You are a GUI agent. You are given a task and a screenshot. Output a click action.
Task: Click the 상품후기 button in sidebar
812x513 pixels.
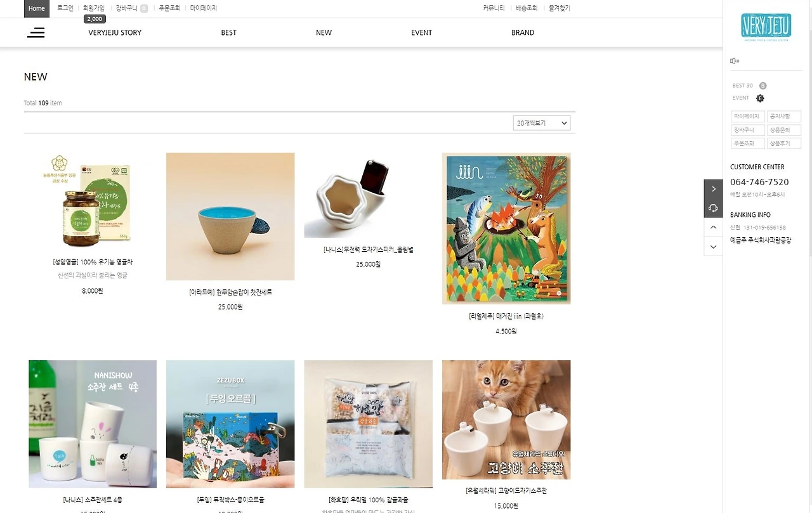[x=784, y=143]
